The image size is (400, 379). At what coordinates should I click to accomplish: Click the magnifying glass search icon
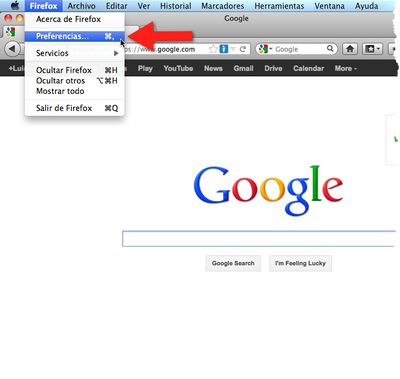click(x=330, y=49)
